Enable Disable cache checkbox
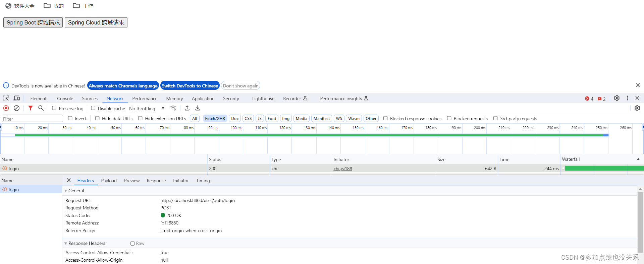The width and height of the screenshot is (644, 264). click(93, 108)
